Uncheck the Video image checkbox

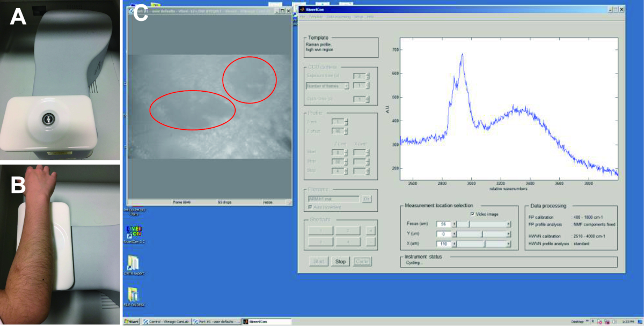pyautogui.click(x=472, y=214)
